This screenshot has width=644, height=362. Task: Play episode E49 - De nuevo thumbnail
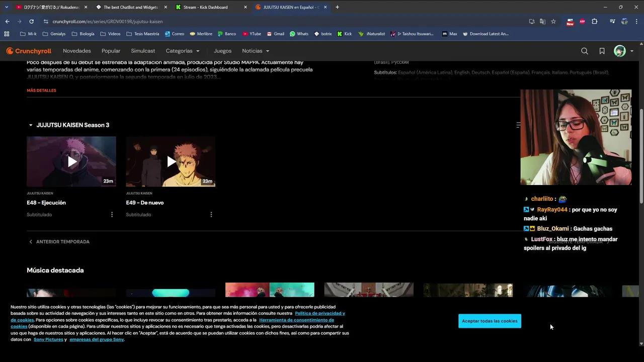point(171,161)
